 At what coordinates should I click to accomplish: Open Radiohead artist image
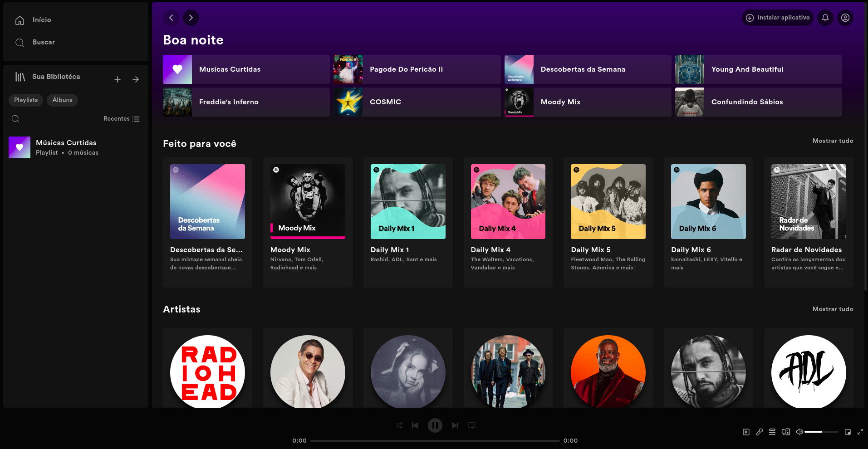[207, 371]
